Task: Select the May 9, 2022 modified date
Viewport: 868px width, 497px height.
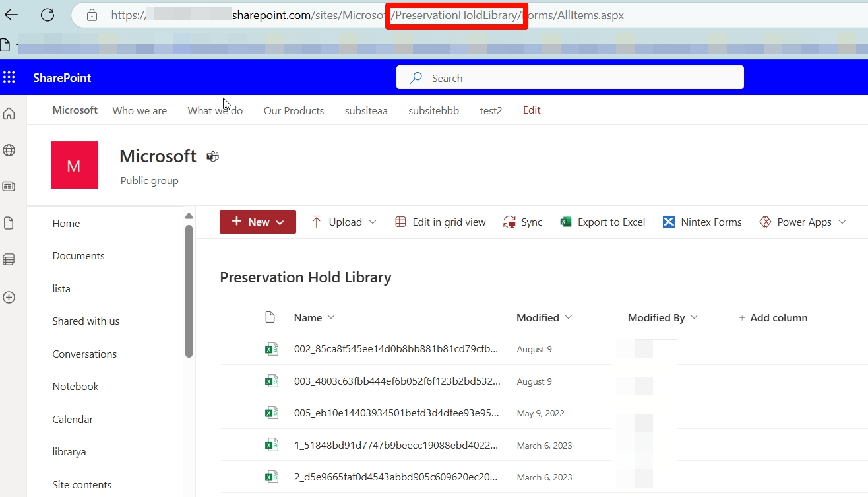Action: click(x=541, y=413)
